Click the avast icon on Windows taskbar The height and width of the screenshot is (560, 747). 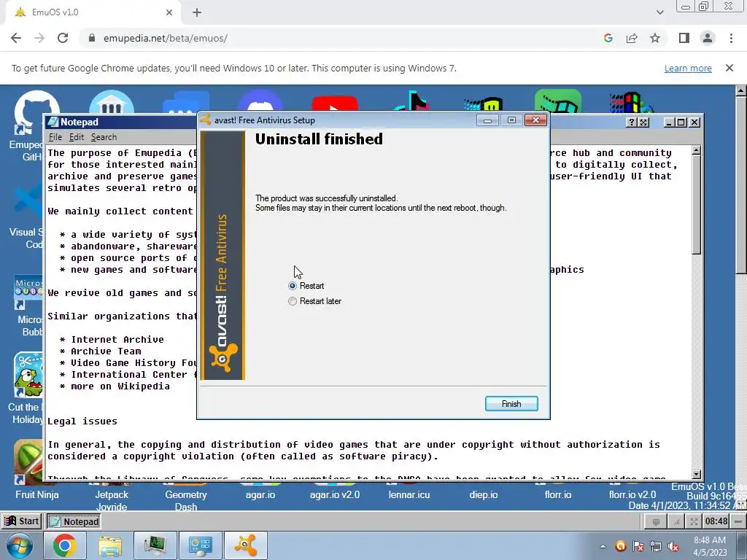click(245, 545)
